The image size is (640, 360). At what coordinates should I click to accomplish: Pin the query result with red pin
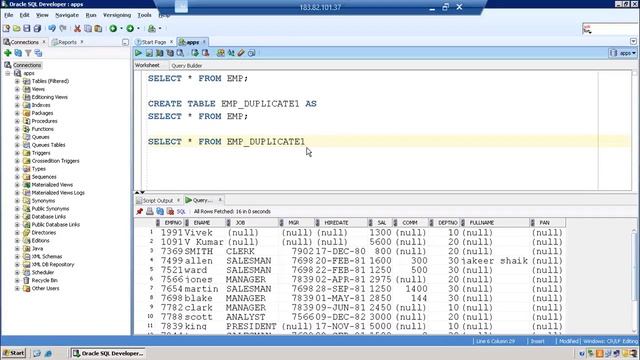(140, 211)
